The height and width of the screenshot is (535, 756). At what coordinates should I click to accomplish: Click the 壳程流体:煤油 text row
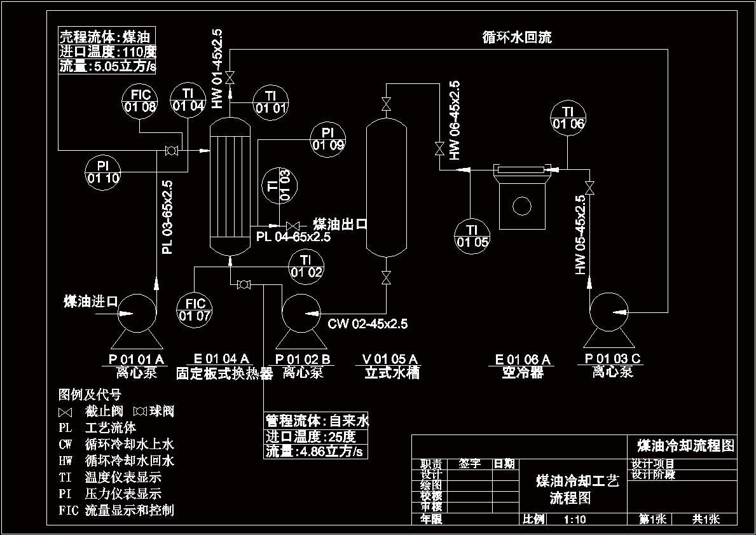point(107,36)
